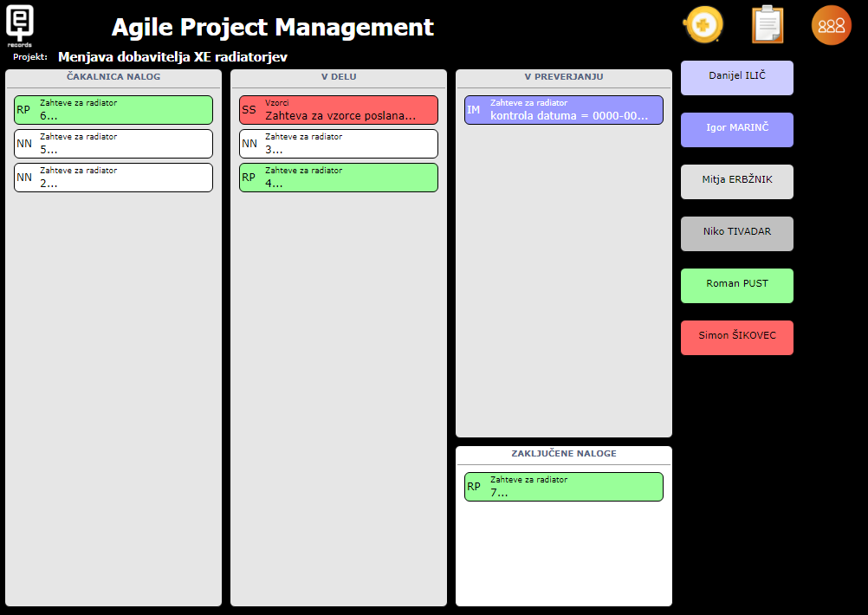Image resolution: width=868 pixels, height=615 pixels.
Task: Open white task card numbered 5
Action: point(113,144)
